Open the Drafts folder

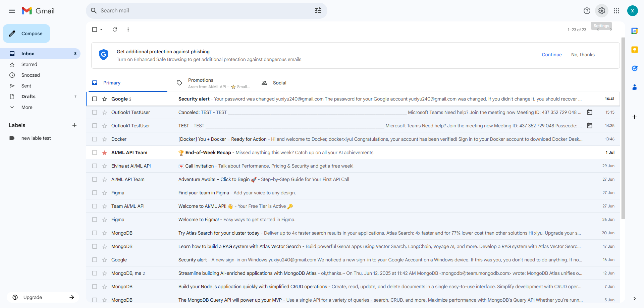tap(40, 97)
